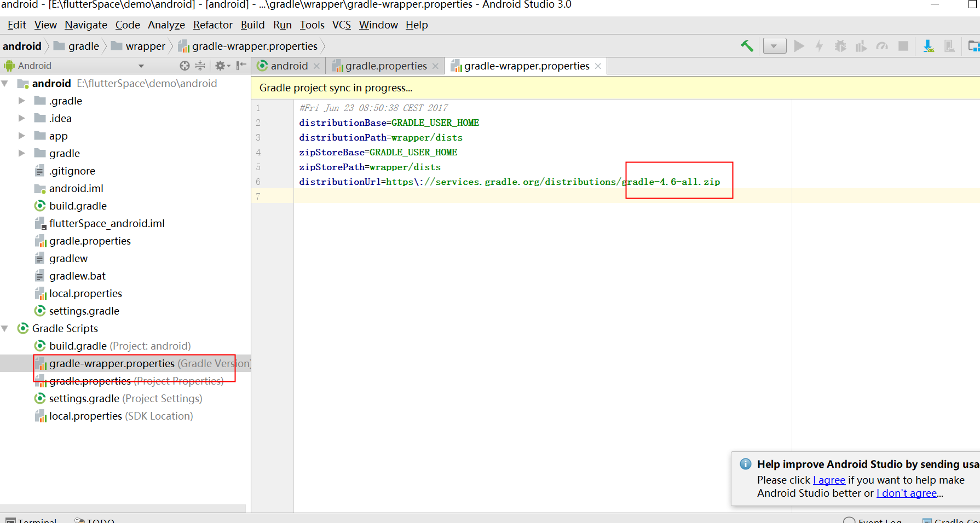980x523 pixels.
Task: Click the Collapse All icon in Project panel
Action: (x=200, y=65)
